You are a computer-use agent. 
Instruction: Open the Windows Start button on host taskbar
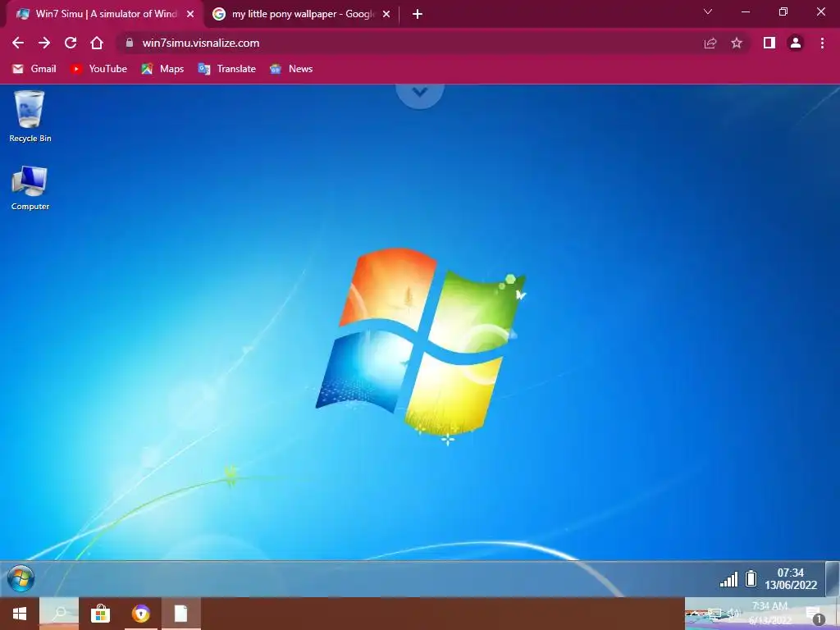tap(20, 614)
